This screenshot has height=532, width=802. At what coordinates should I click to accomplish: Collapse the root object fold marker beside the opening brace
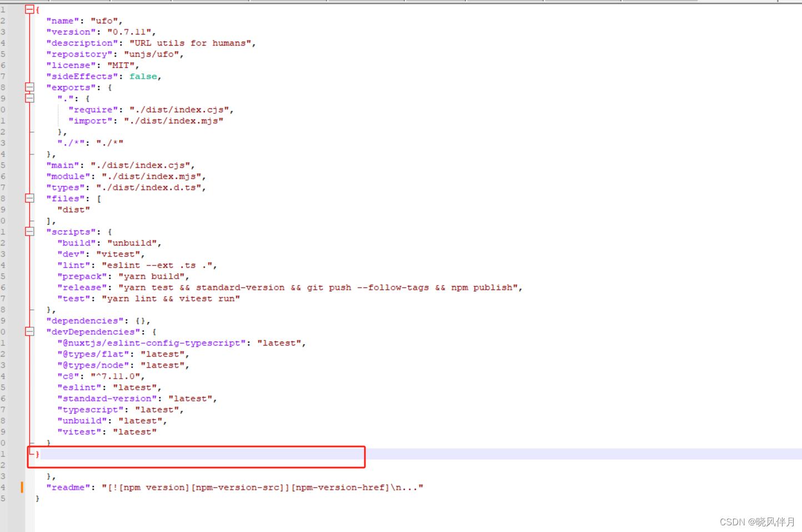29,9
